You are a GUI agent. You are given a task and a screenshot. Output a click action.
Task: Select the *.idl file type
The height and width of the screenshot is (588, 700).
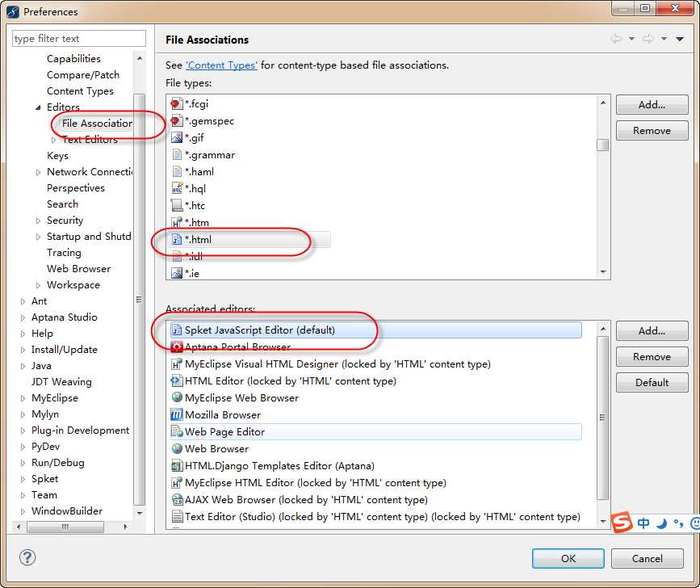194,257
